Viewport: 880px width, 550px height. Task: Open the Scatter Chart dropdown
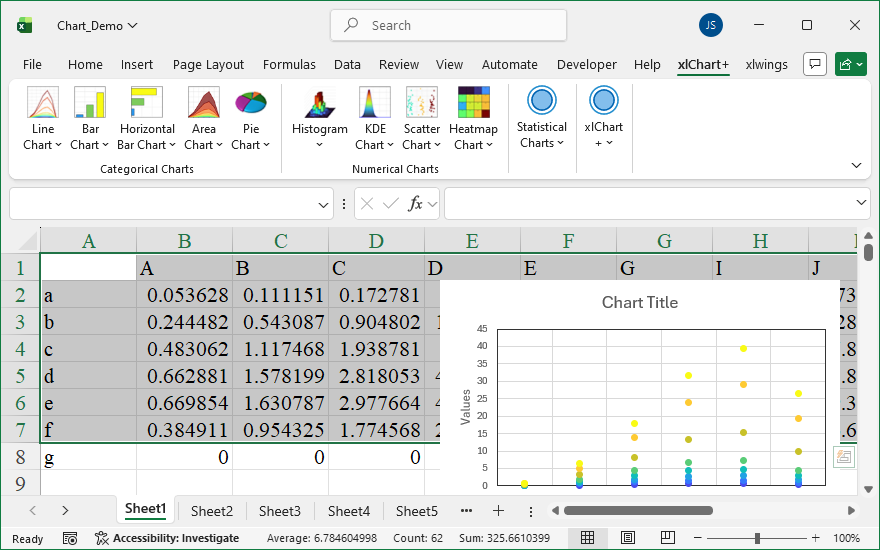tap(422, 144)
